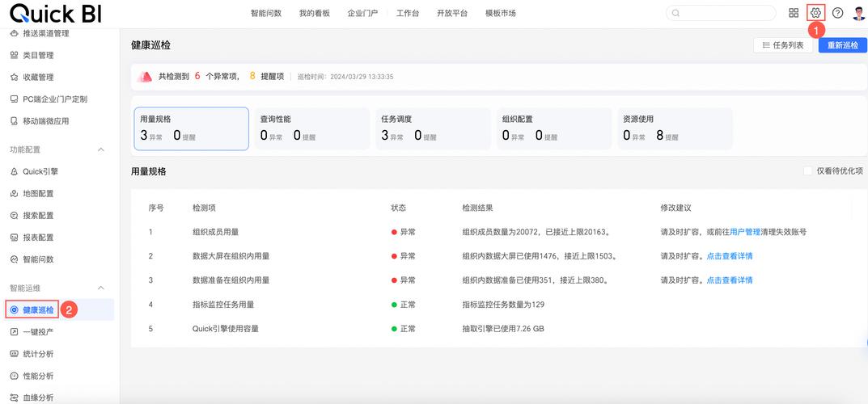Viewport: 868px width, 404px height.
Task: Collapse the 功能配置 section chevron
Action: tap(101, 149)
